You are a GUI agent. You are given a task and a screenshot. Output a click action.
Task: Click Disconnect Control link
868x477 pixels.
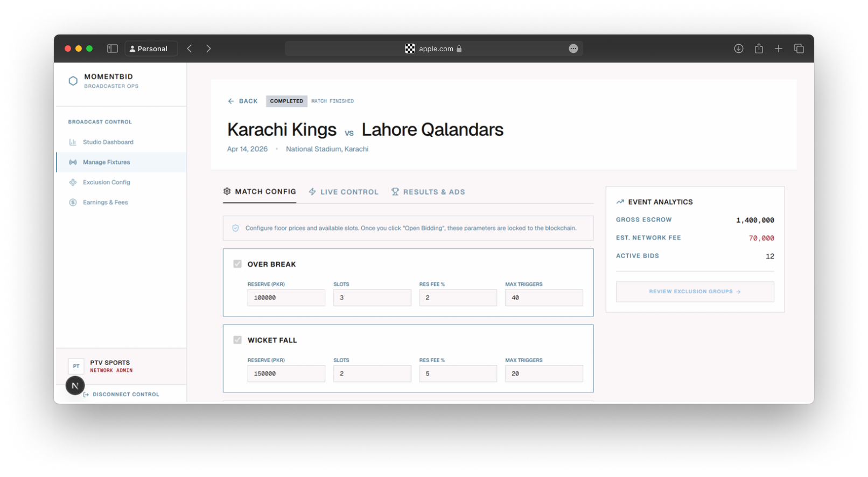[x=121, y=395]
